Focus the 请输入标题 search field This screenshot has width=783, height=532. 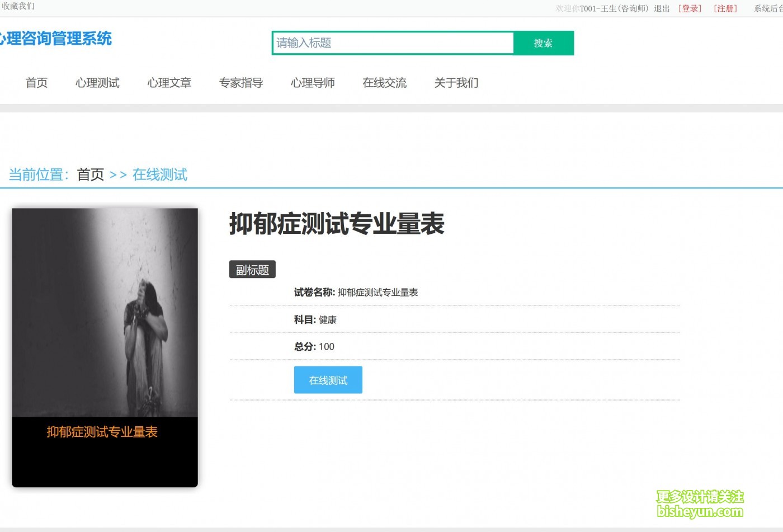tap(393, 43)
